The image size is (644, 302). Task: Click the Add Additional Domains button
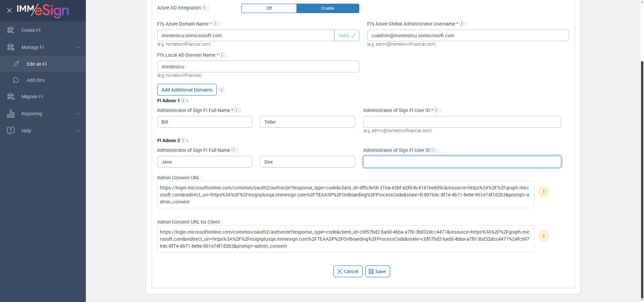187,90
